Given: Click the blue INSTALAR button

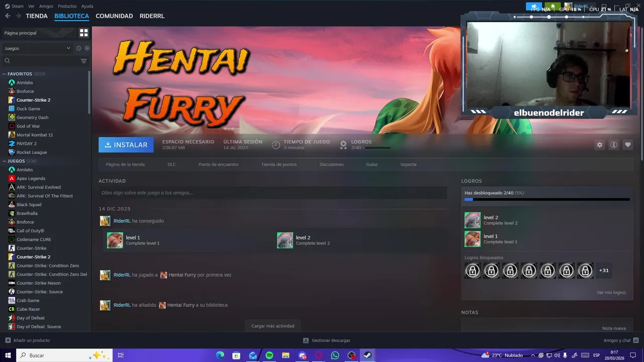Looking at the screenshot, I should click(126, 145).
